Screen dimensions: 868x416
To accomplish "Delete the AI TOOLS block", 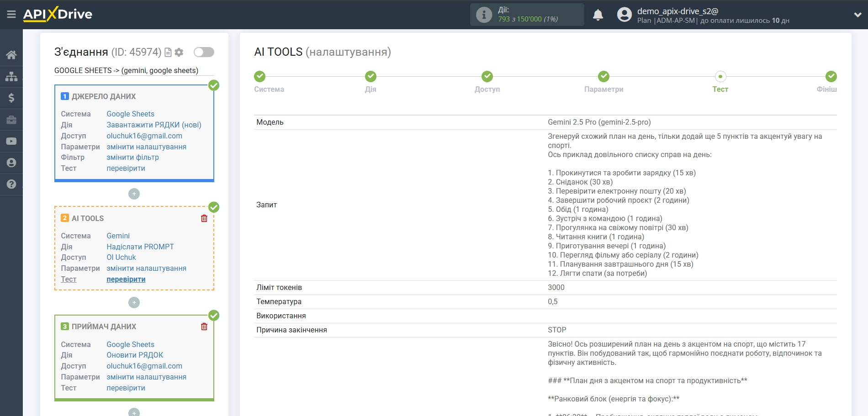I will [x=204, y=218].
